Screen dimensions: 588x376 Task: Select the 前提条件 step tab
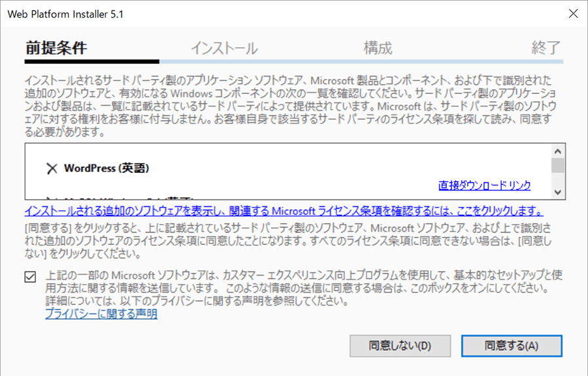click(x=56, y=48)
